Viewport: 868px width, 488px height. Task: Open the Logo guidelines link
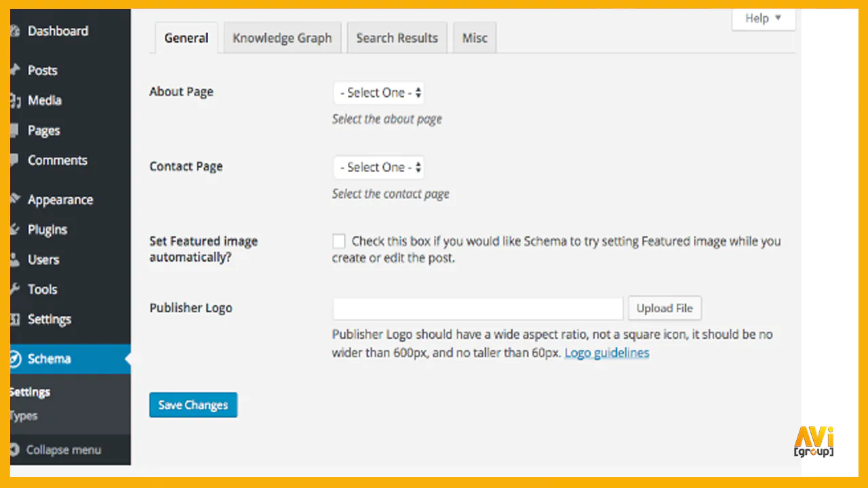[x=607, y=352]
